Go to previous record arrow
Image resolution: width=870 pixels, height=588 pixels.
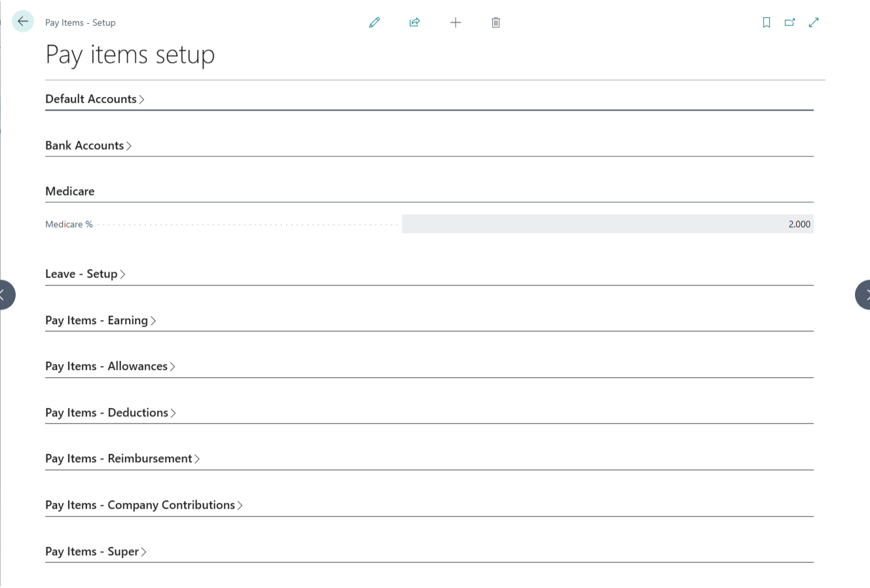pyautogui.click(x=4, y=295)
